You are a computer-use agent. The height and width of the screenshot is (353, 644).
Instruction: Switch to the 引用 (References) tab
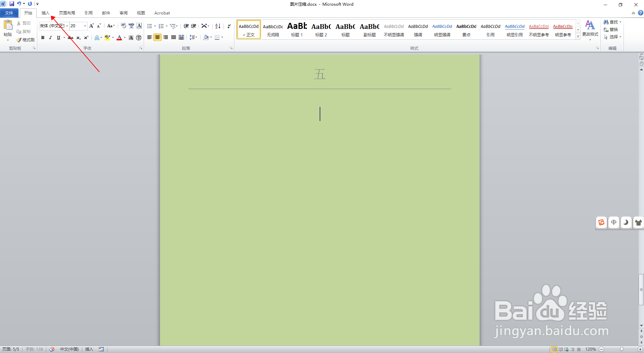tap(88, 13)
